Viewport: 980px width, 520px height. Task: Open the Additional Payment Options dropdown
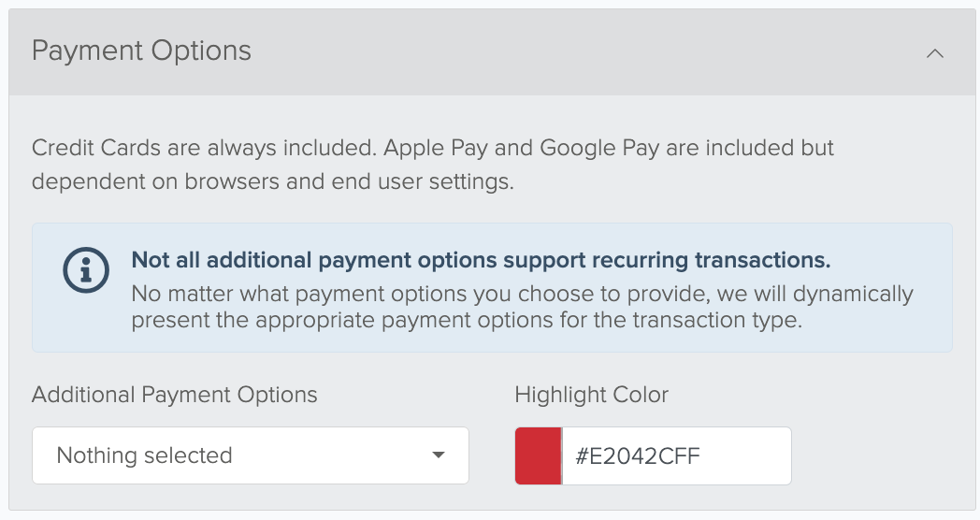(x=251, y=455)
